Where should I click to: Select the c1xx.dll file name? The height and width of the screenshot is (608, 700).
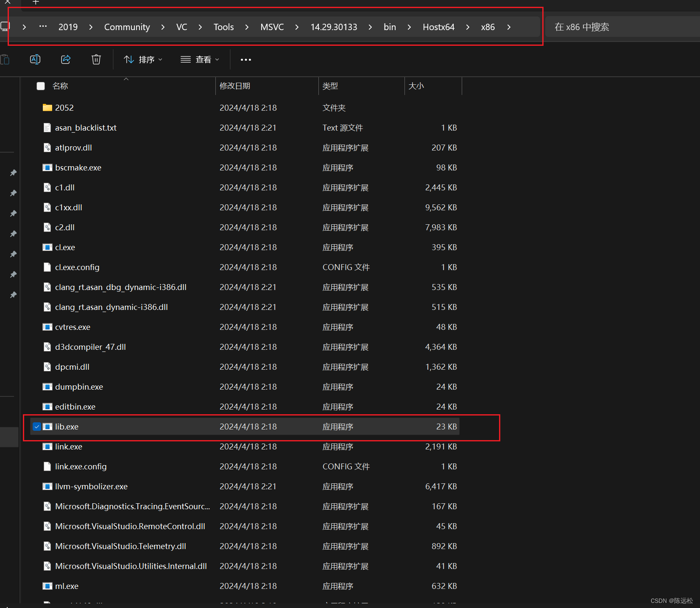click(69, 207)
